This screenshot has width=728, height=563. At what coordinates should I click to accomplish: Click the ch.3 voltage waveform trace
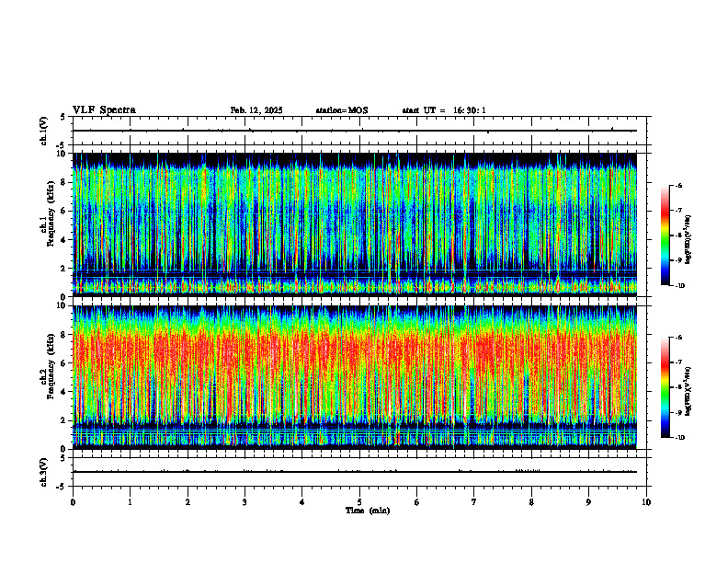[355, 472]
